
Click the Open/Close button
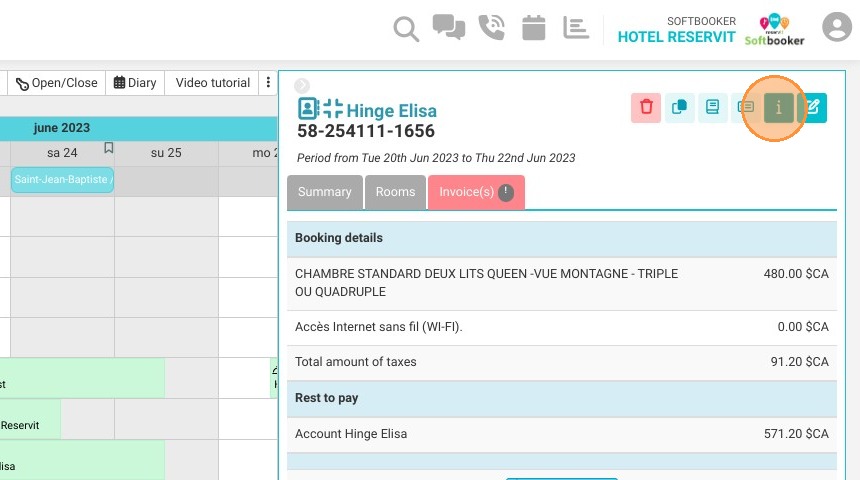click(56, 83)
